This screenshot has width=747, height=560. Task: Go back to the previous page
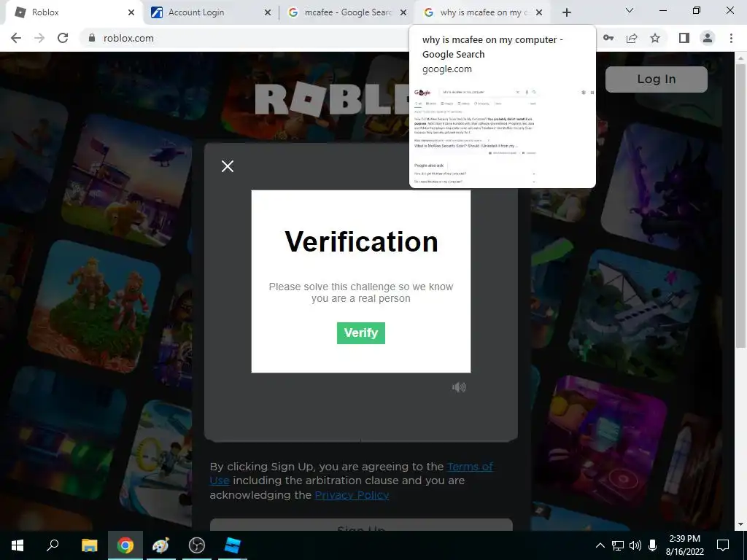pyautogui.click(x=16, y=38)
